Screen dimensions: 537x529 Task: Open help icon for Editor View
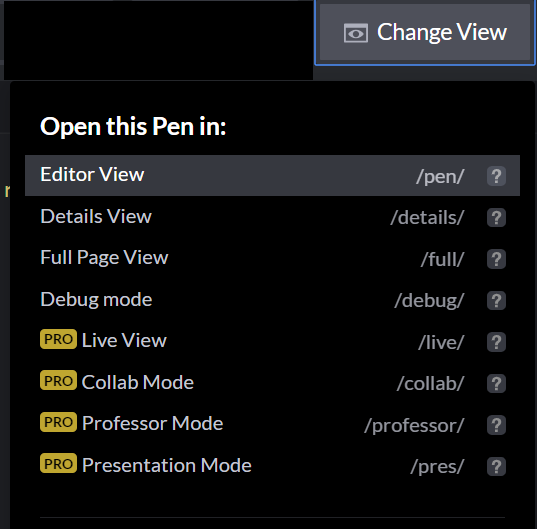(x=496, y=176)
